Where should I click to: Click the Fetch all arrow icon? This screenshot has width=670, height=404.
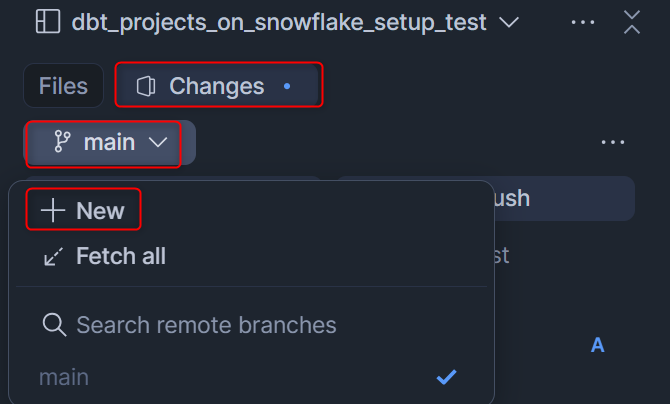click(x=52, y=257)
